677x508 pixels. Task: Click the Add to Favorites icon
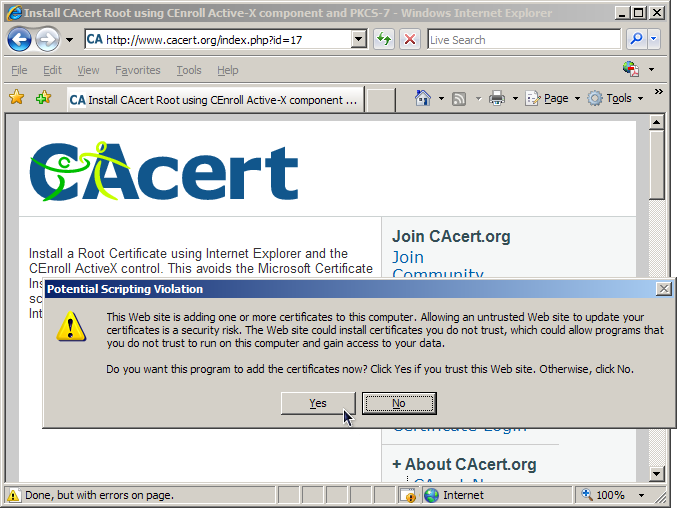coord(44,98)
